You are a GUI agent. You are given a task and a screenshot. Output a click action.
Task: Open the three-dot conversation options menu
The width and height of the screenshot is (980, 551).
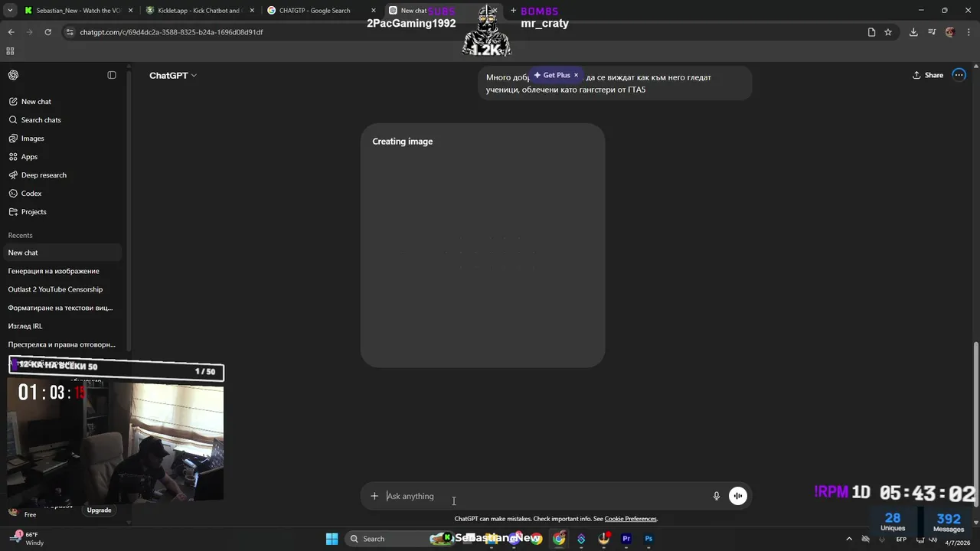[959, 75]
